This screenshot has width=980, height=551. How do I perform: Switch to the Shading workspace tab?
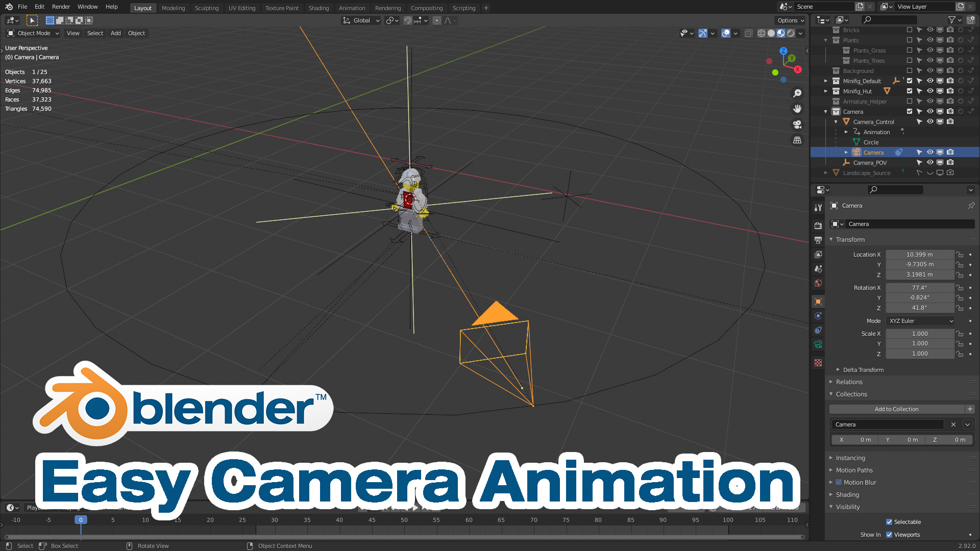318,8
